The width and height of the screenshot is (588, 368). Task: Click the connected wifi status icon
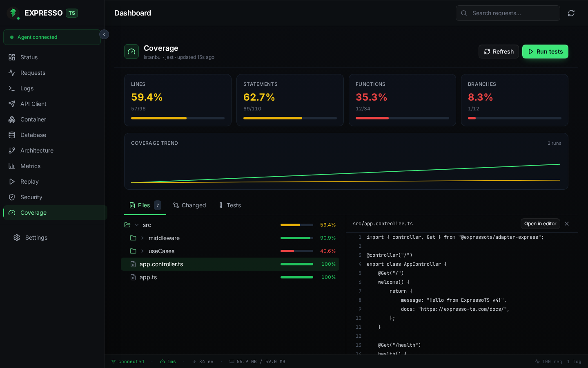pos(114,361)
